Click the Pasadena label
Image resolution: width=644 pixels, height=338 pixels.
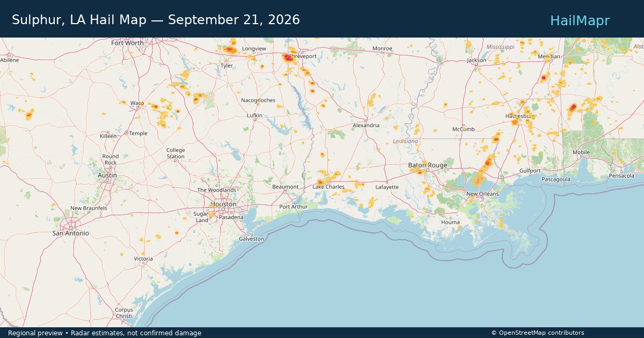pyautogui.click(x=231, y=217)
